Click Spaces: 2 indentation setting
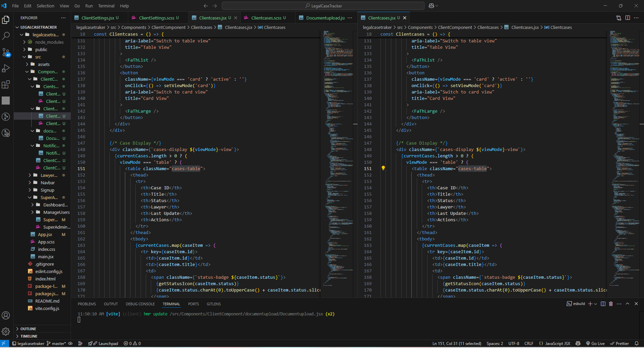The image size is (644, 348). [x=495, y=343]
